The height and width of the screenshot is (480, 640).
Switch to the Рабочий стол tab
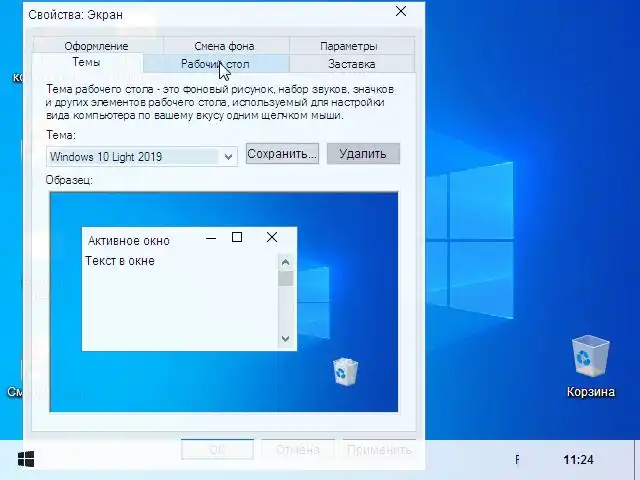coord(215,64)
